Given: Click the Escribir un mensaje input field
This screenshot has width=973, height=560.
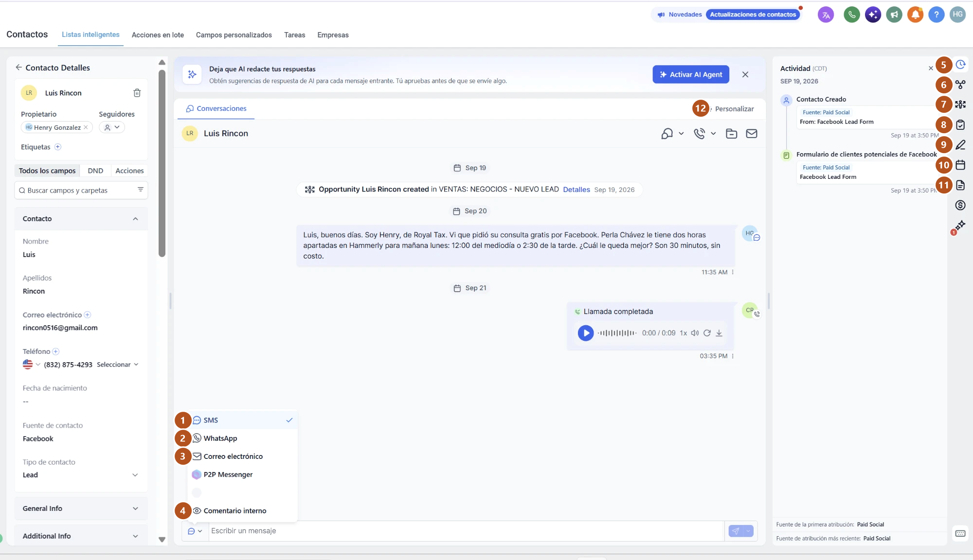Looking at the screenshot, I should pos(466,531).
